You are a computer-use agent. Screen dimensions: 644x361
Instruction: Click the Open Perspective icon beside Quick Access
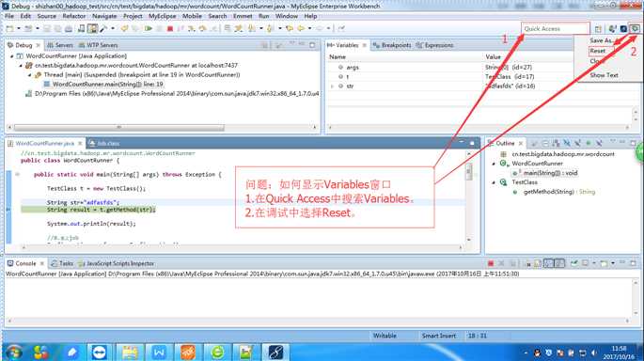[x=598, y=29]
